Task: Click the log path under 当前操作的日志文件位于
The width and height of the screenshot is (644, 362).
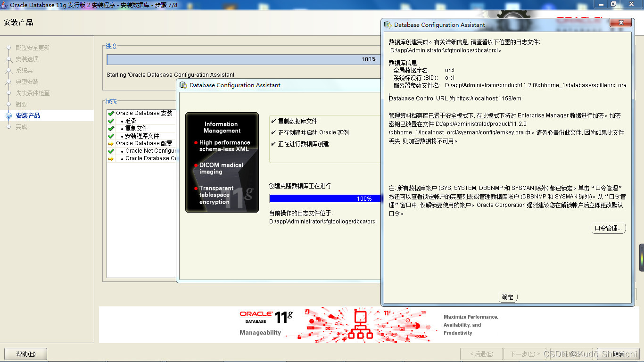Action: point(323,221)
